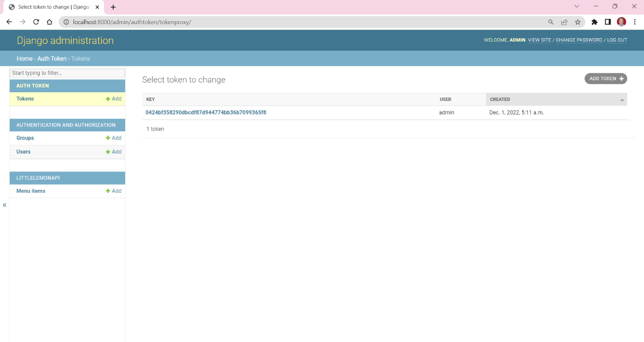
Task: Click the browser home icon
Action: tap(49, 22)
